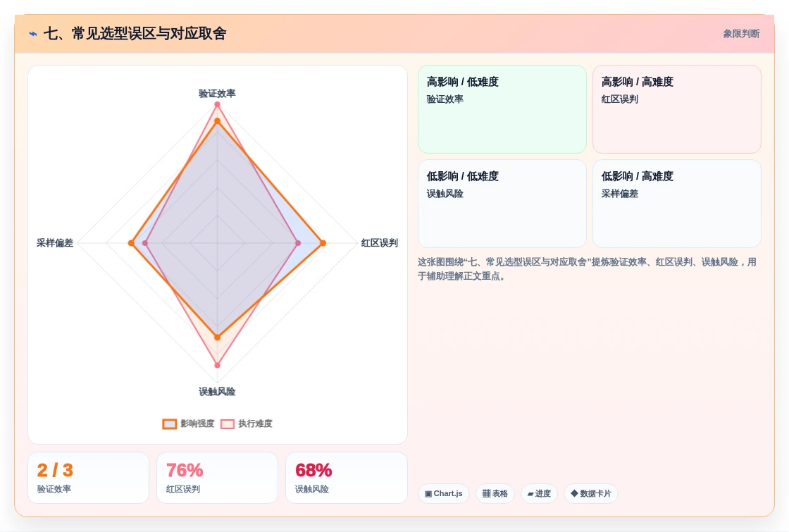Image resolution: width=789 pixels, height=532 pixels.
Task: Click the 红区误判 radar axis label
Action: click(x=380, y=243)
